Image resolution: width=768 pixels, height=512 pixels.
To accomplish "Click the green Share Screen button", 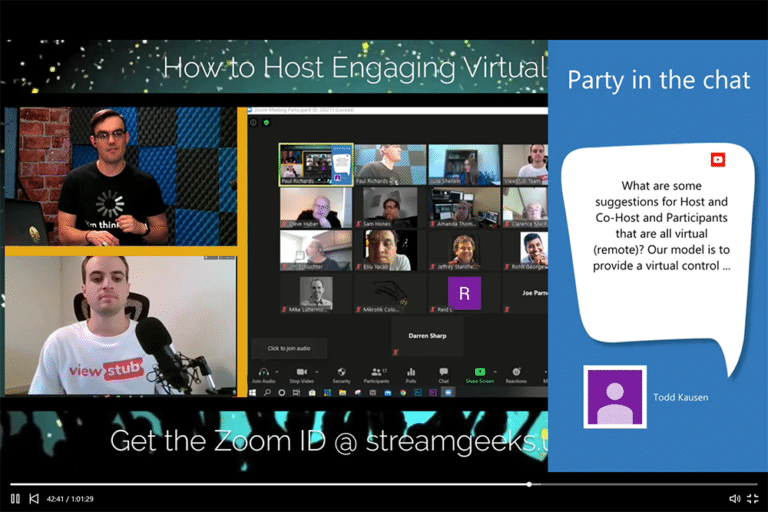I will tap(480, 375).
